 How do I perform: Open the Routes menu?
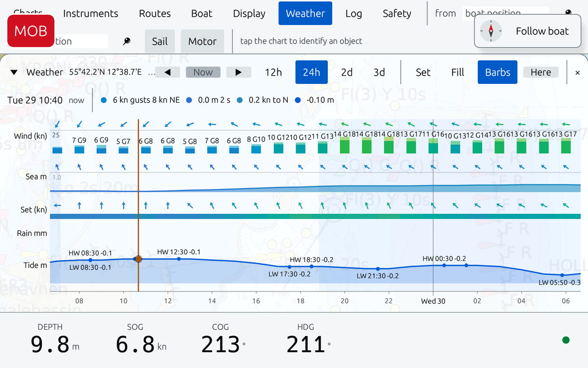[x=155, y=13]
